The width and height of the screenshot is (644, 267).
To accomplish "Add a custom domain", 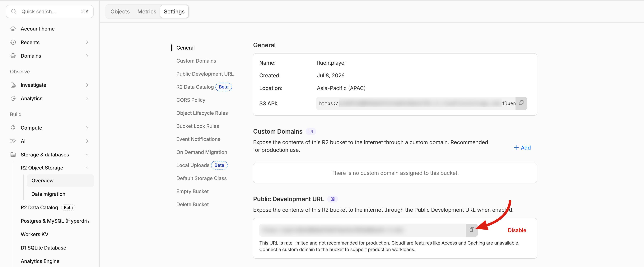I will coord(522,148).
